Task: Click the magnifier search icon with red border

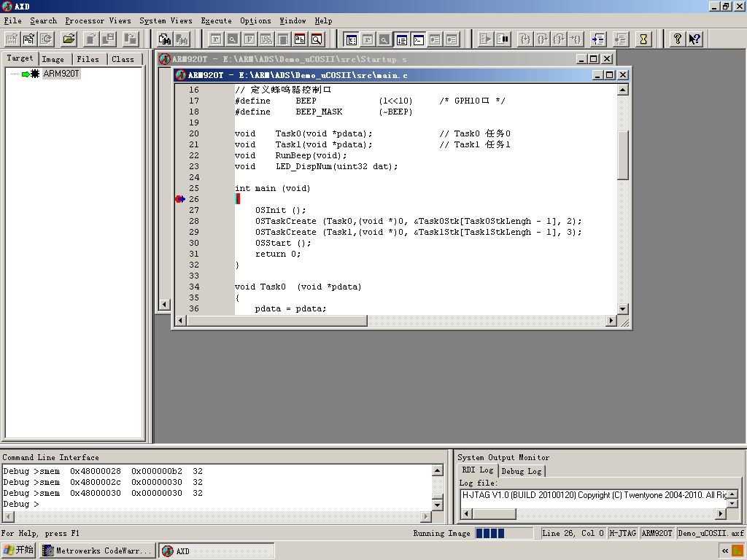Action: [317, 39]
